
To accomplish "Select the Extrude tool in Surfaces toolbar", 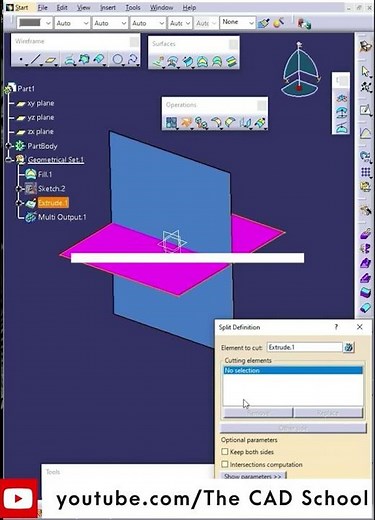I will pos(158,62).
